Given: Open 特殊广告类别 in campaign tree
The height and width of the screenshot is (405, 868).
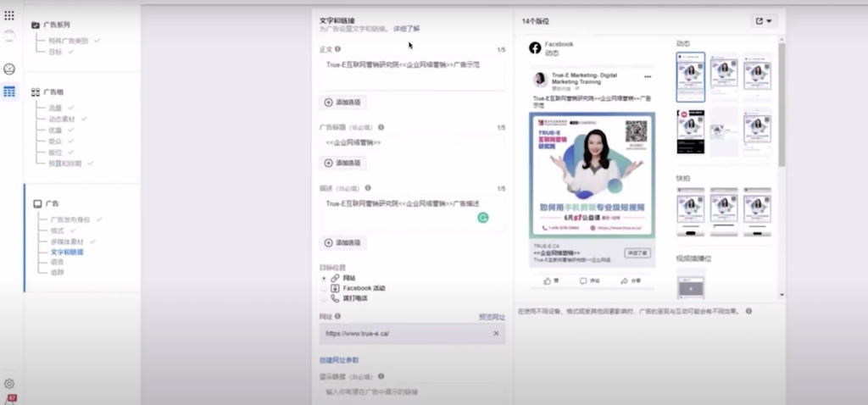Looking at the screenshot, I should coord(68,41).
